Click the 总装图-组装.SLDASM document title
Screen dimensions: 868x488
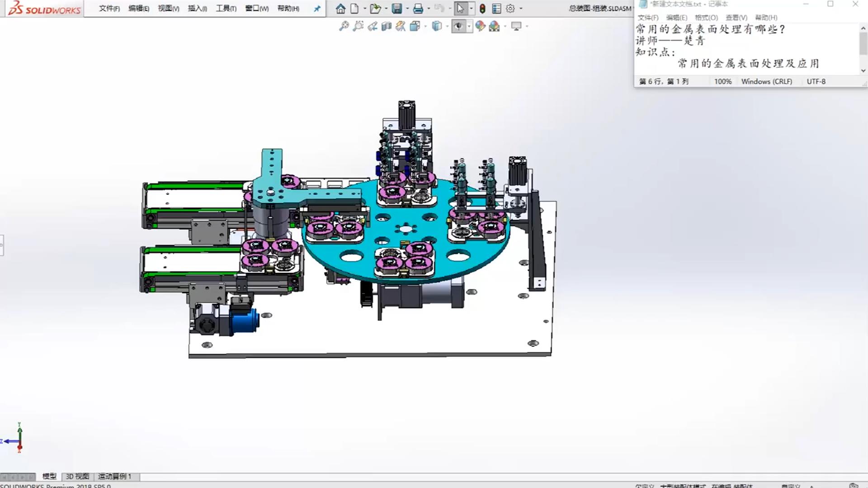(x=600, y=9)
